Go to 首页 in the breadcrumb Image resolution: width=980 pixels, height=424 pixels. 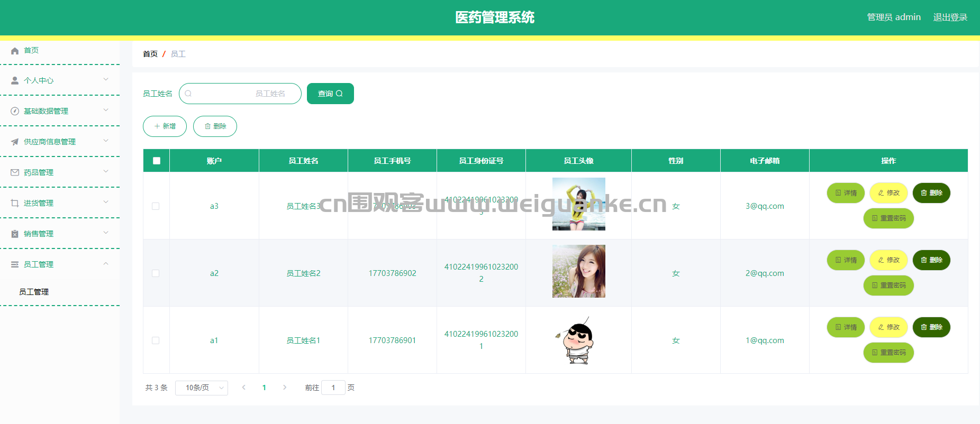tap(150, 54)
